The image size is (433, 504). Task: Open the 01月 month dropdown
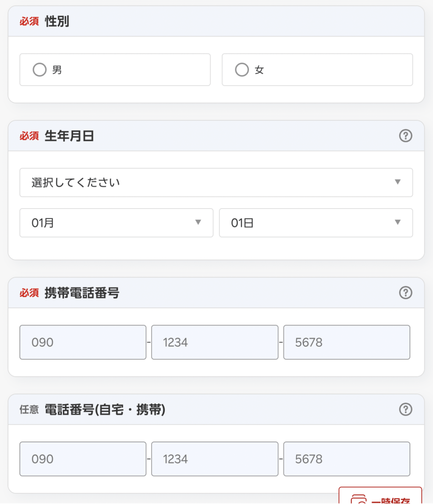(116, 223)
